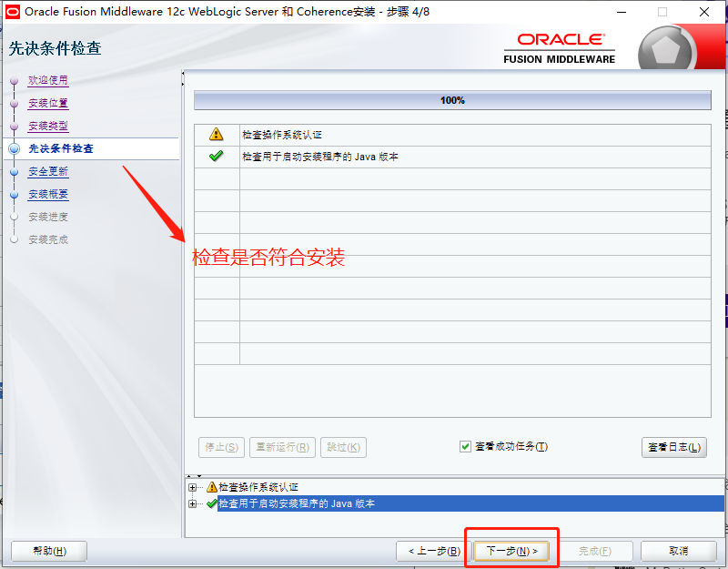Open help with 帮助(H) button
The width and height of the screenshot is (728, 569).
click(x=49, y=551)
